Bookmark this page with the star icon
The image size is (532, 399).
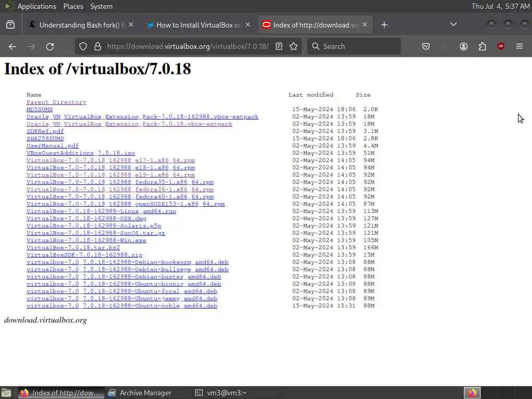click(x=294, y=46)
